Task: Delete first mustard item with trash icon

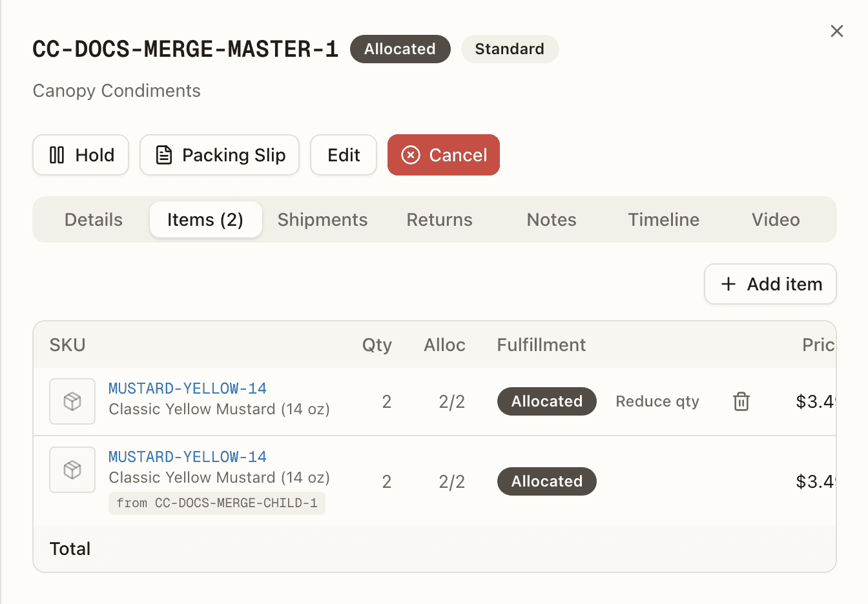Action: (741, 401)
